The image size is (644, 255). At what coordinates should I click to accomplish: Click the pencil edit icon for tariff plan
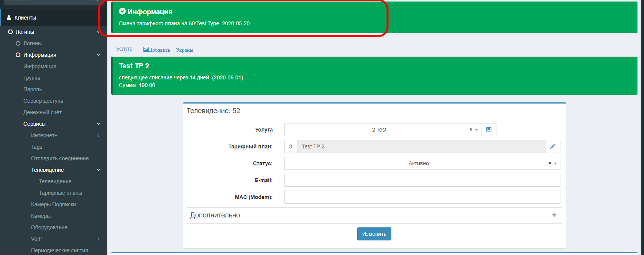click(552, 146)
